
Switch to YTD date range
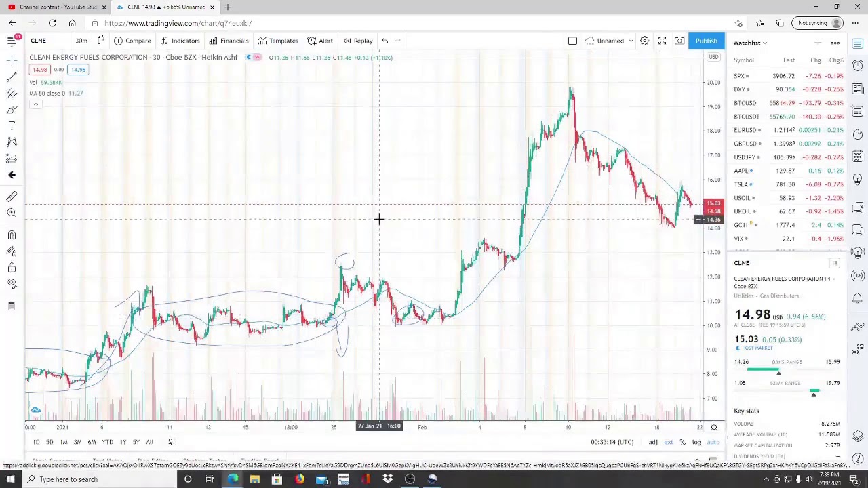point(107,442)
